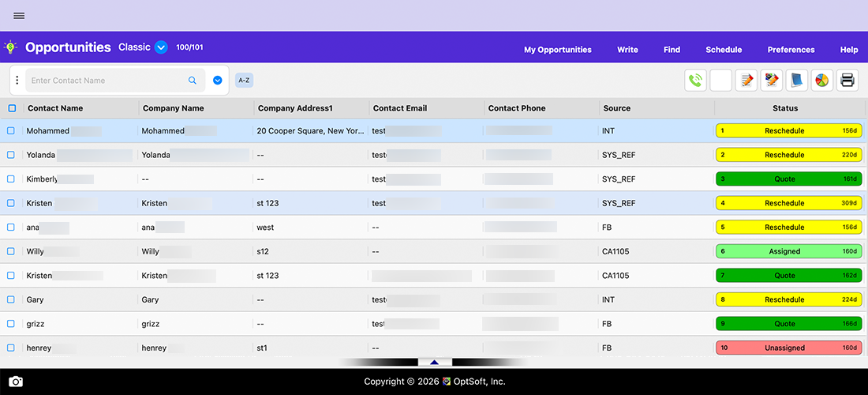The image size is (868, 395).
Task: Click the note edit pencil icon
Action: [x=746, y=81]
